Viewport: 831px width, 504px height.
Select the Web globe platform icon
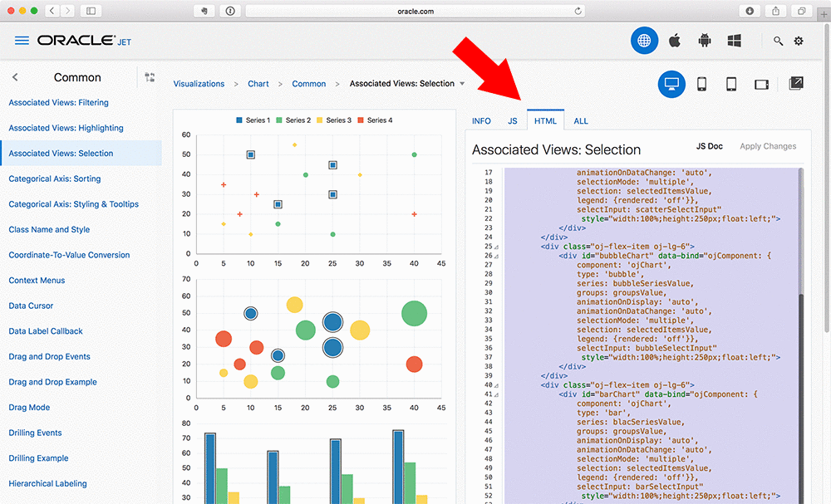click(644, 40)
